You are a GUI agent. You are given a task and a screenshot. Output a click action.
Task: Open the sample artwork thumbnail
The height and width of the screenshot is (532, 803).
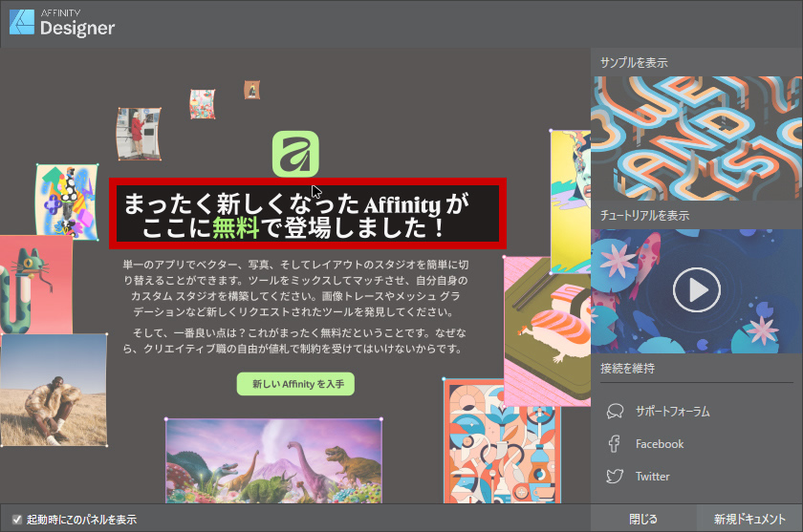pyautogui.click(x=697, y=138)
